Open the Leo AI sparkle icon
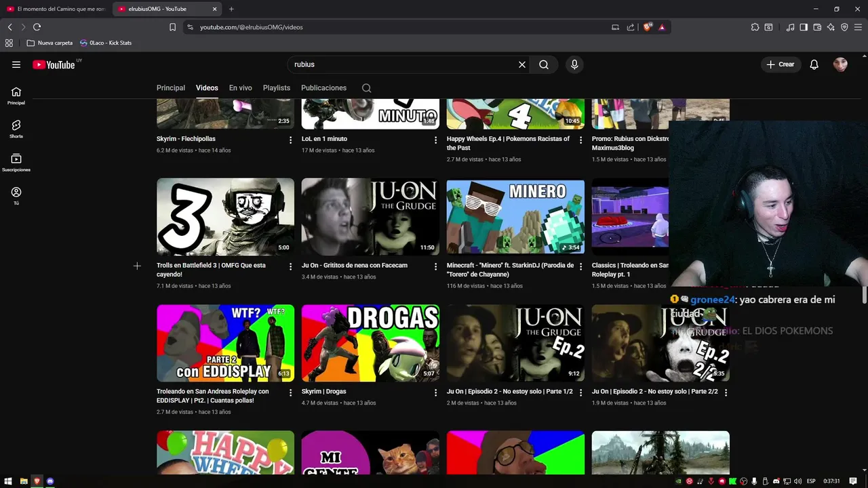The width and height of the screenshot is (868, 488). (x=831, y=27)
